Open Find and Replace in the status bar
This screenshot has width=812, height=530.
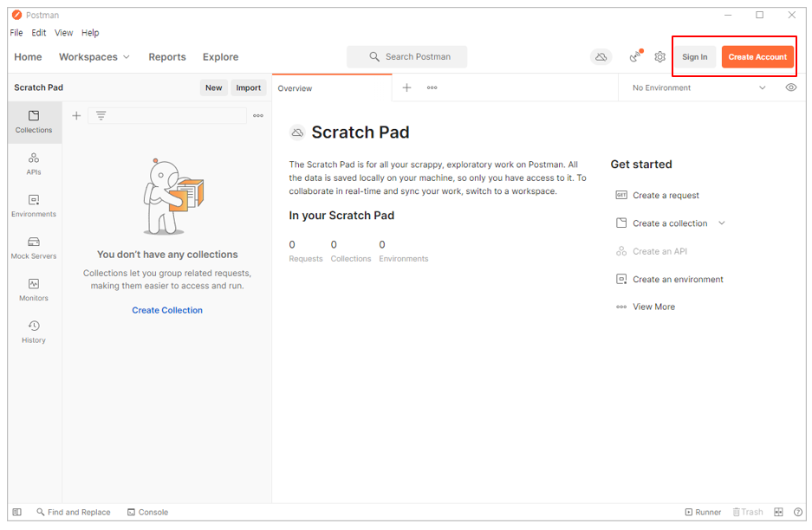[74, 512]
